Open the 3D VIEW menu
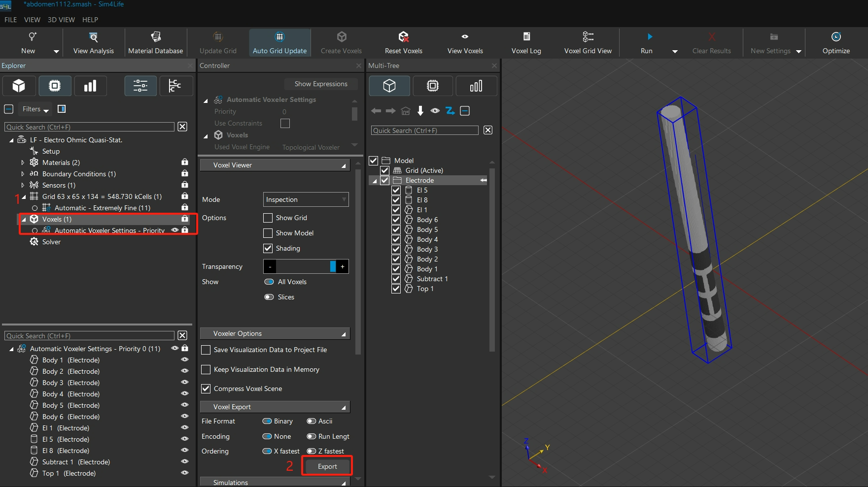This screenshot has width=868, height=487. 61,20
